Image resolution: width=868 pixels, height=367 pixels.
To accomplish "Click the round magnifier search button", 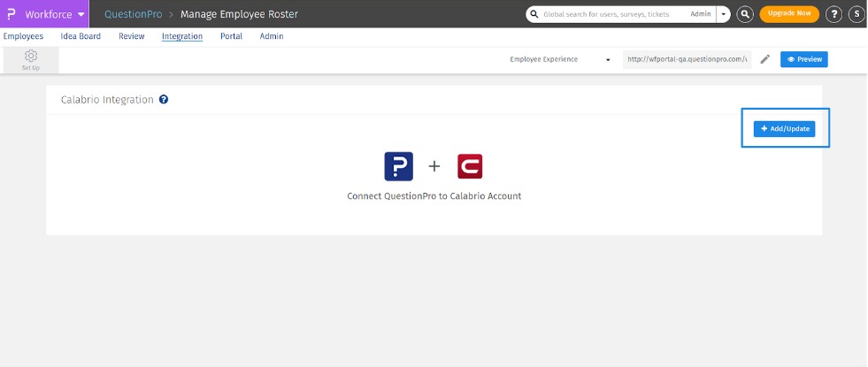I will 745,14.
